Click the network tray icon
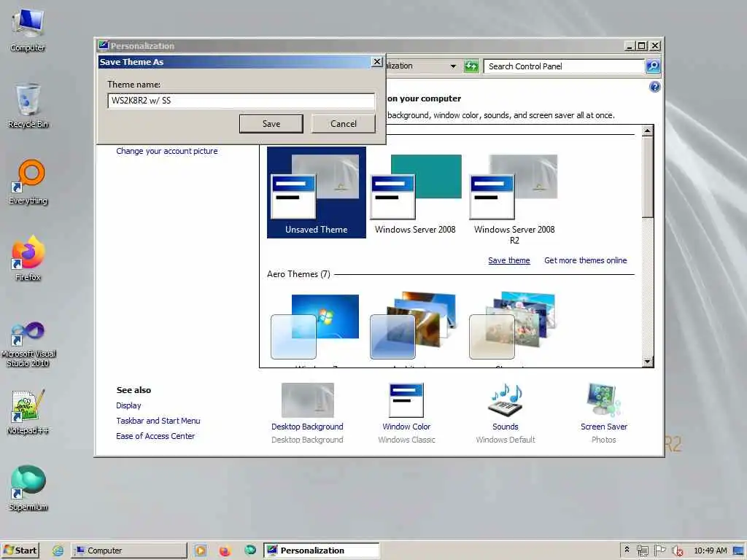The height and width of the screenshot is (560, 747). 642,551
